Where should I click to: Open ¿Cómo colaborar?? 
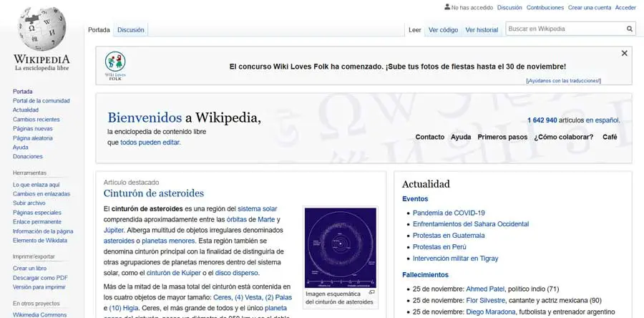[564, 138]
